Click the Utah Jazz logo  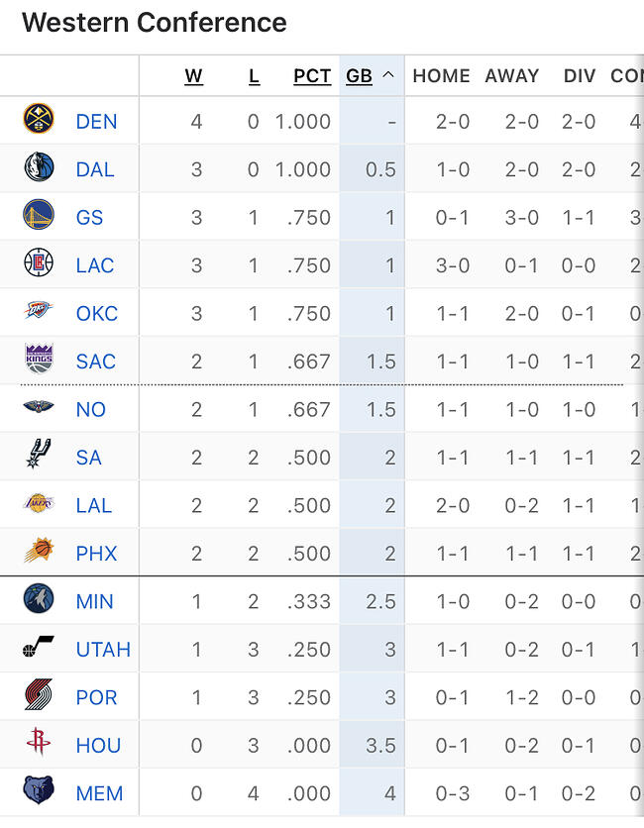39,649
